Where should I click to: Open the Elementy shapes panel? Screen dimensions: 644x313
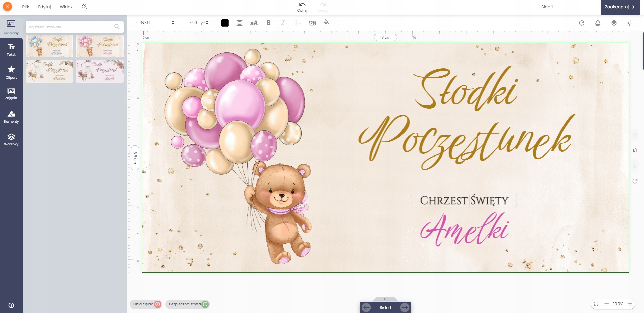tap(11, 117)
